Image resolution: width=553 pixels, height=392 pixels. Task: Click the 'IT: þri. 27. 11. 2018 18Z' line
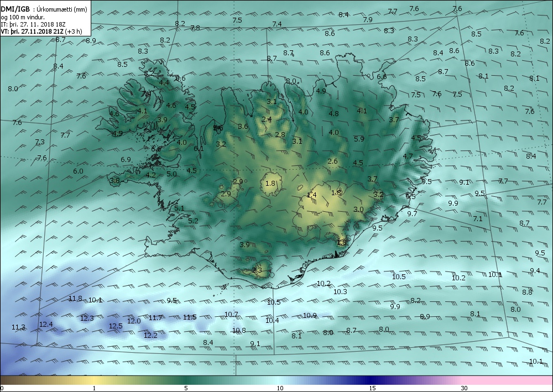(x=33, y=24)
